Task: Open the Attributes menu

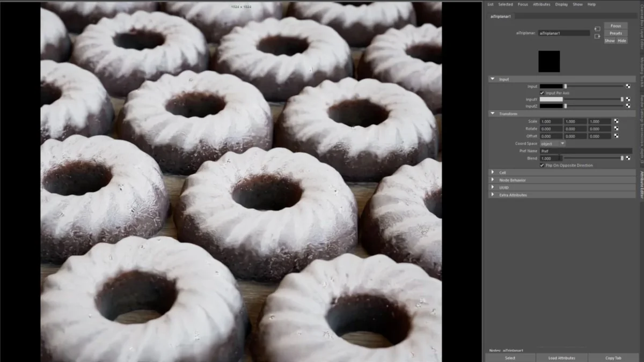Action: pyautogui.click(x=541, y=4)
